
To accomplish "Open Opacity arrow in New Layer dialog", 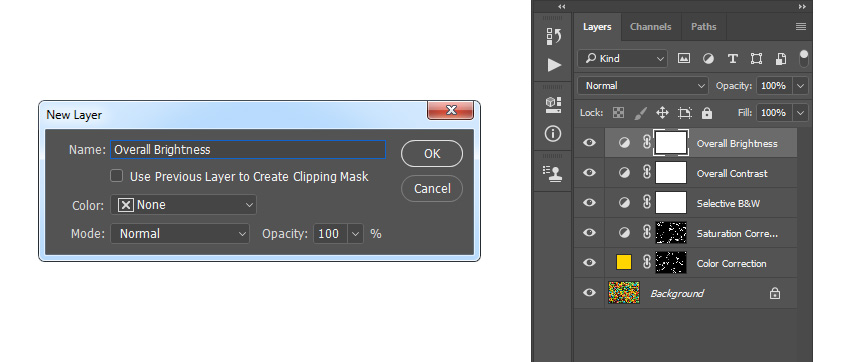I will 356,234.
